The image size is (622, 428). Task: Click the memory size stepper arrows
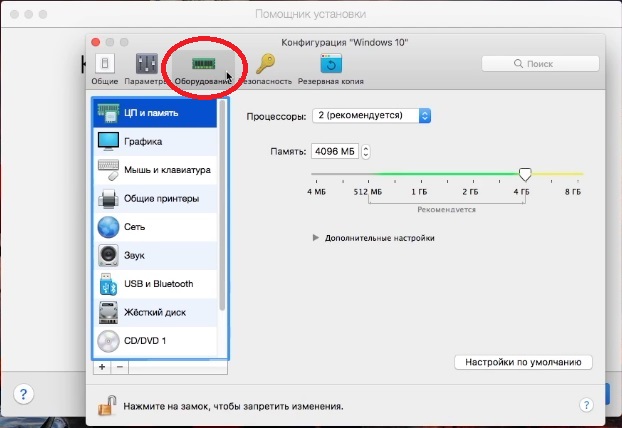[x=365, y=152]
